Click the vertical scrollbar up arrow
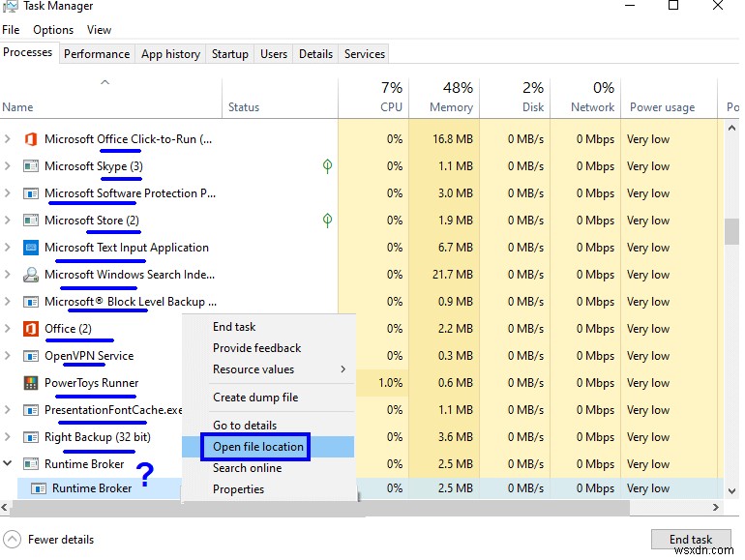The width and height of the screenshot is (745, 560). [x=731, y=128]
